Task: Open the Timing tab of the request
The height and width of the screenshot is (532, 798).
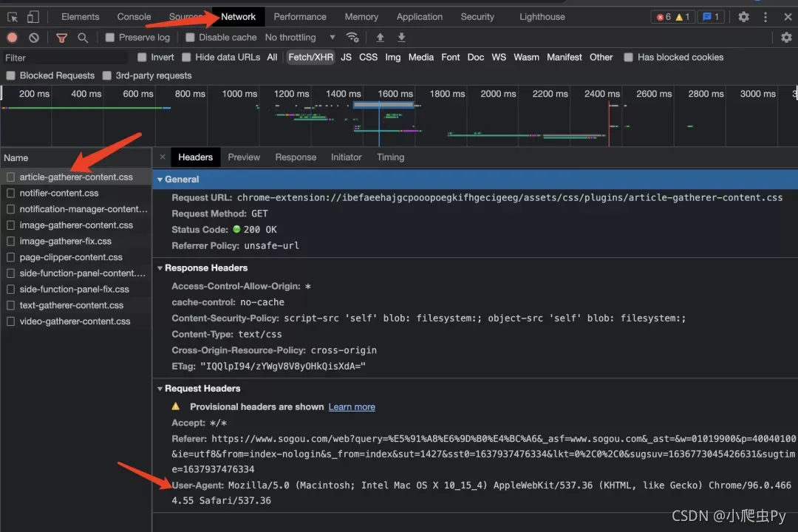Action: pos(390,157)
